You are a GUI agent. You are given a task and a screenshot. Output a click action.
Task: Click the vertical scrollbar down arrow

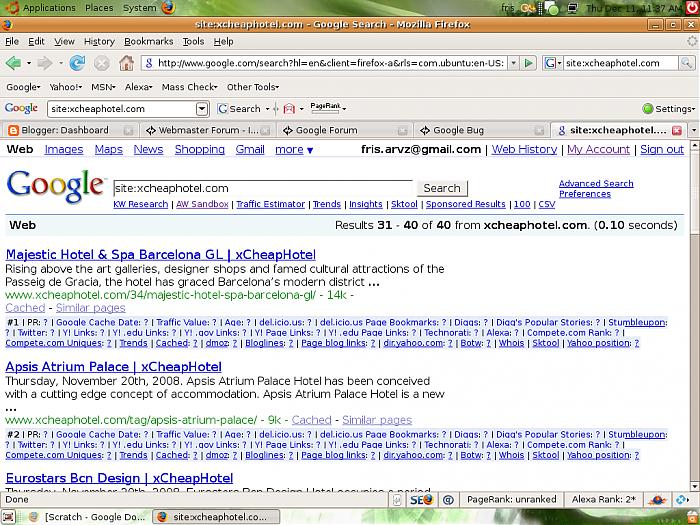[x=694, y=486]
